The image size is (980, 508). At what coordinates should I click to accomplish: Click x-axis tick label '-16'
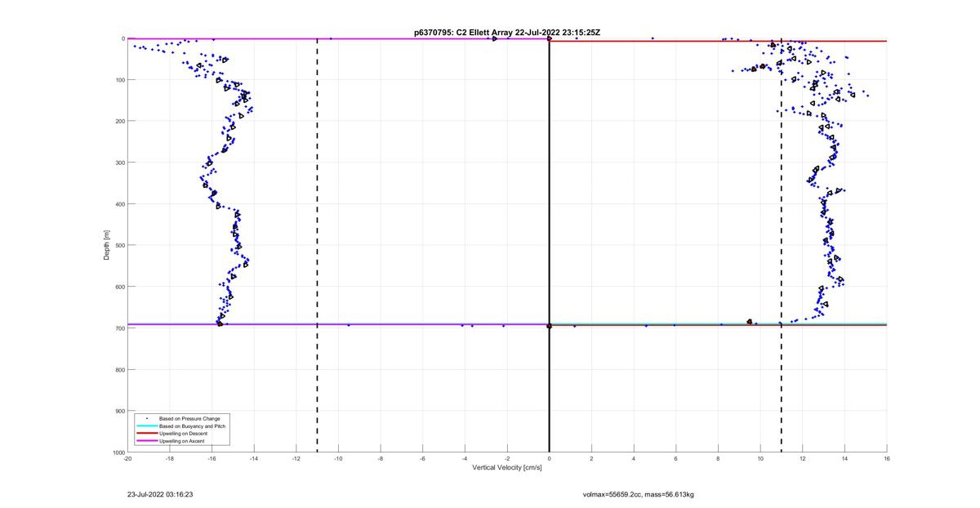pos(212,459)
